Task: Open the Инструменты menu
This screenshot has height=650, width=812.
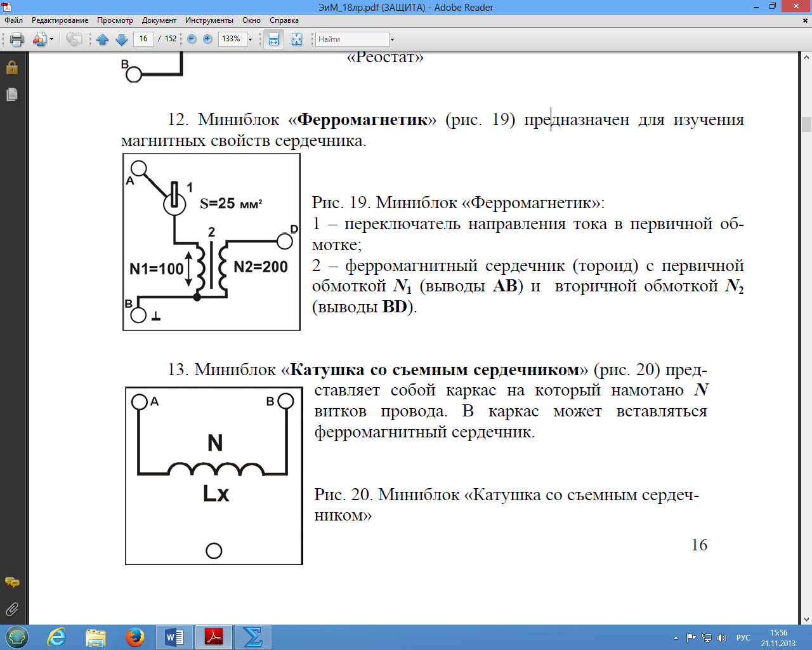Action: 209,20
